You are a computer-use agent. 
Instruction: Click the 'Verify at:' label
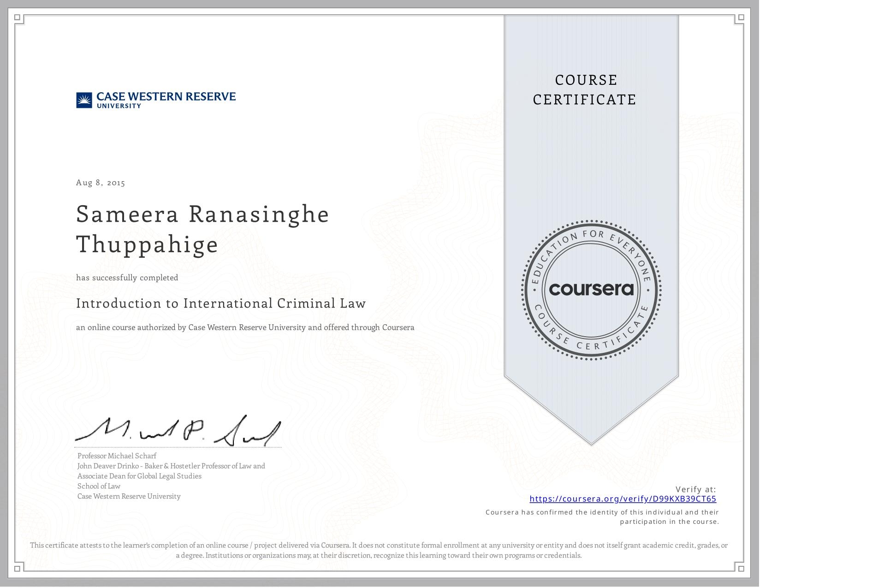point(696,489)
